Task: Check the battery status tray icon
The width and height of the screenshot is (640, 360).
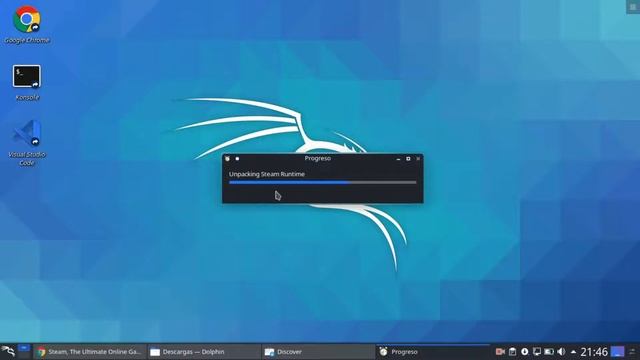Action: click(549, 351)
